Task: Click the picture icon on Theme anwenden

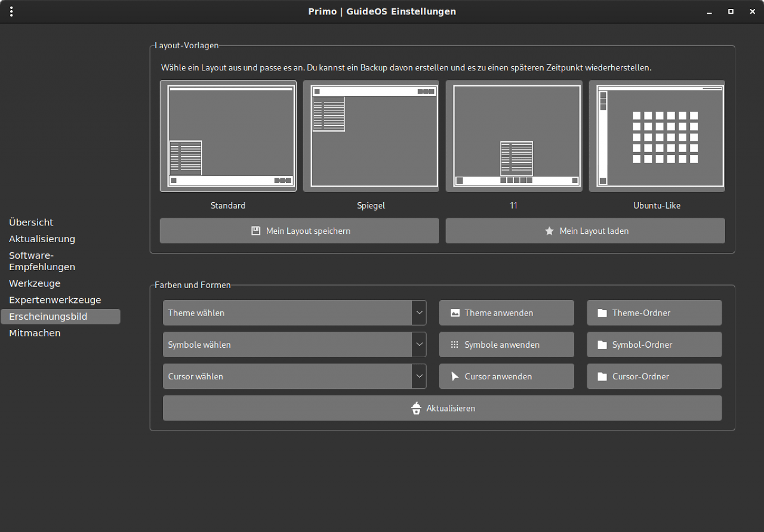Action: coord(455,313)
